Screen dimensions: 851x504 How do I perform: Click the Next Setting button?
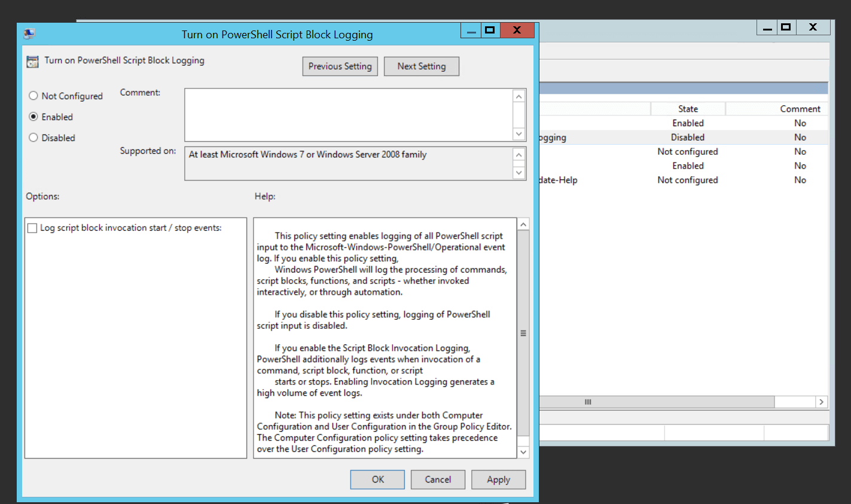tap(421, 66)
